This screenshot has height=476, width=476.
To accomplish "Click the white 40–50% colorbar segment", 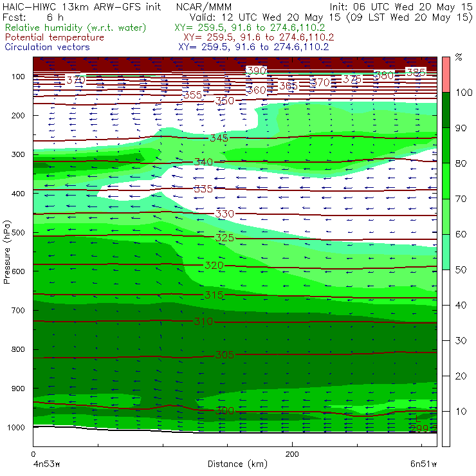I will click(x=446, y=288).
